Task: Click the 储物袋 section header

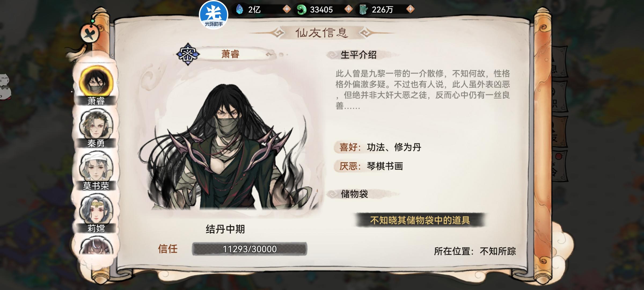Action: pos(354,194)
